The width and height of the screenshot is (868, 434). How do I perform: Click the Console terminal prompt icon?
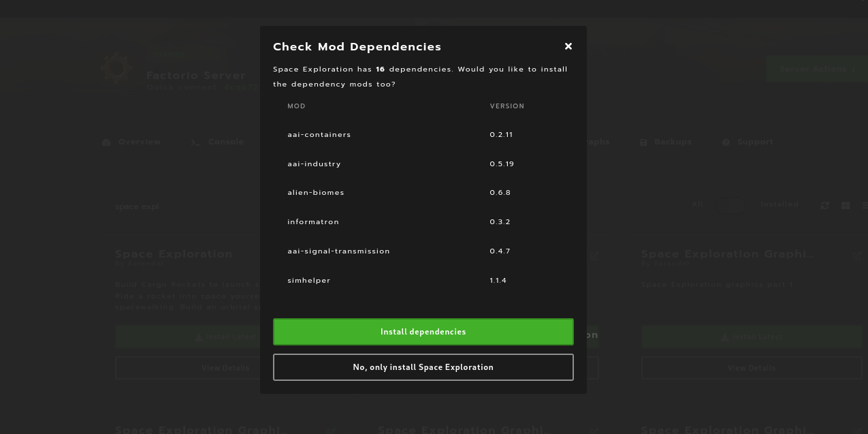click(195, 142)
